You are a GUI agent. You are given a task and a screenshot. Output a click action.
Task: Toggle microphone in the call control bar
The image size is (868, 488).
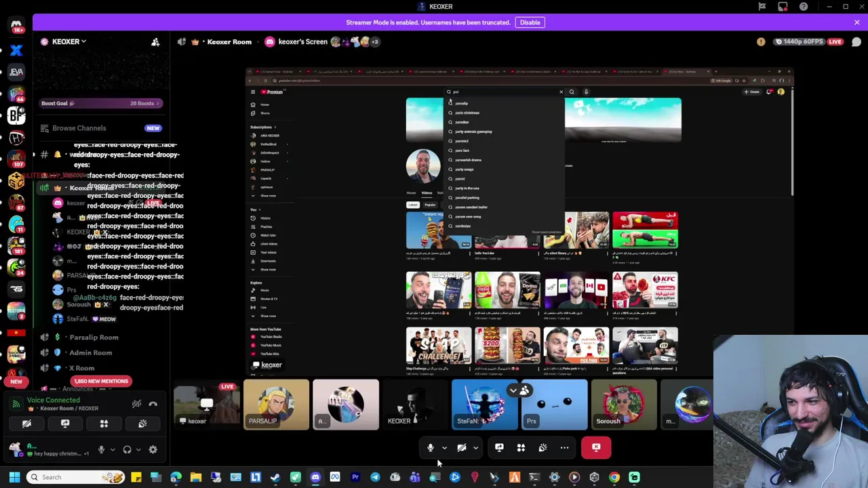click(430, 447)
